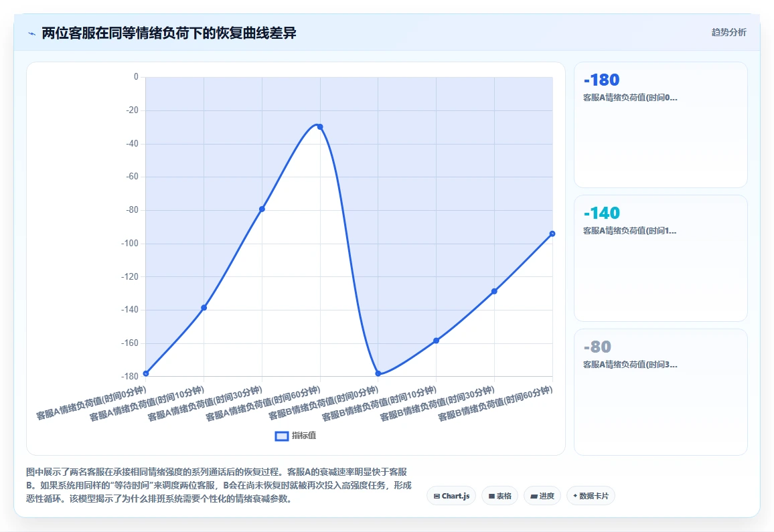Click the chart title 两位客服在同等情绪负荷下的恢复曲线差异
The width and height of the screenshot is (774, 532).
pyautogui.click(x=169, y=33)
